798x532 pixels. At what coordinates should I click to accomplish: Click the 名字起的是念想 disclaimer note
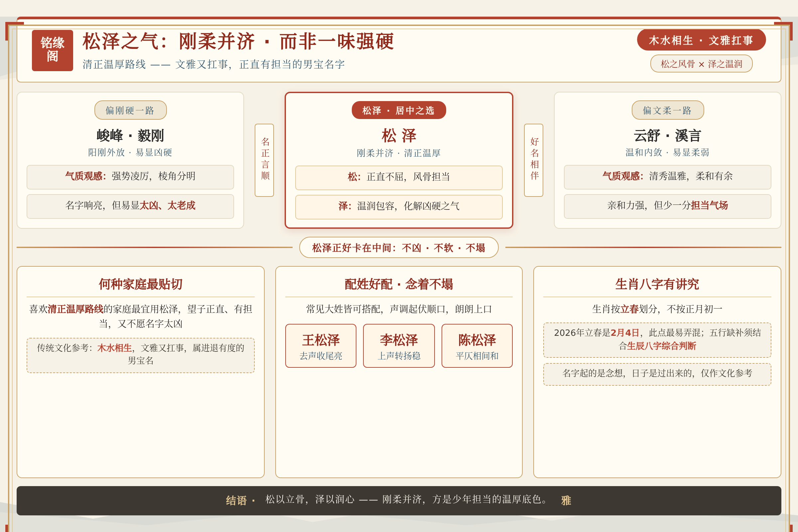tap(657, 374)
